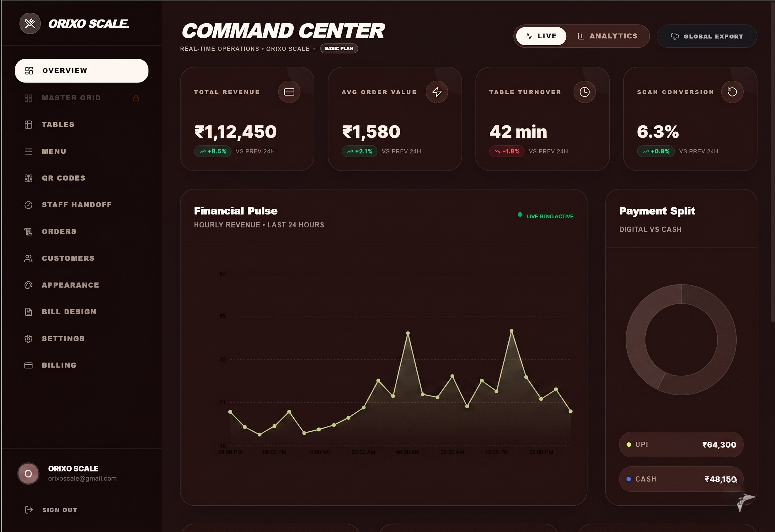
Task: Click the Bill Design document icon
Action: [x=28, y=312]
